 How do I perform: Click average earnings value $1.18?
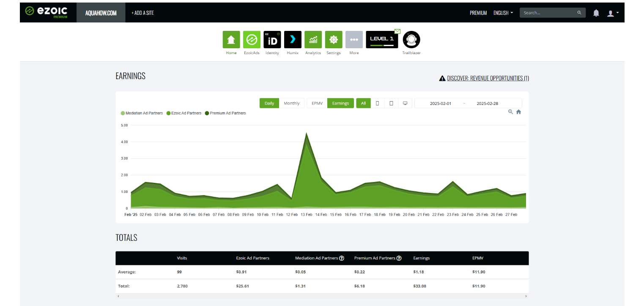[x=418, y=272]
